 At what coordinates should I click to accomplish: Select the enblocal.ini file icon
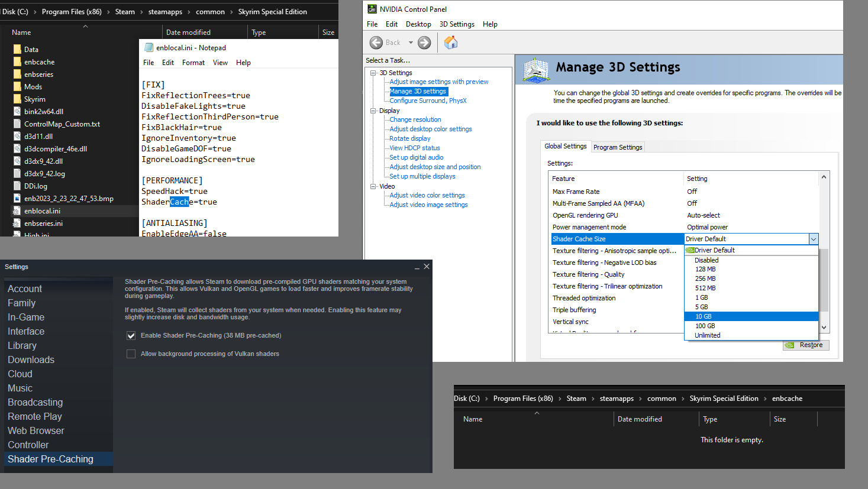(17, 211)
